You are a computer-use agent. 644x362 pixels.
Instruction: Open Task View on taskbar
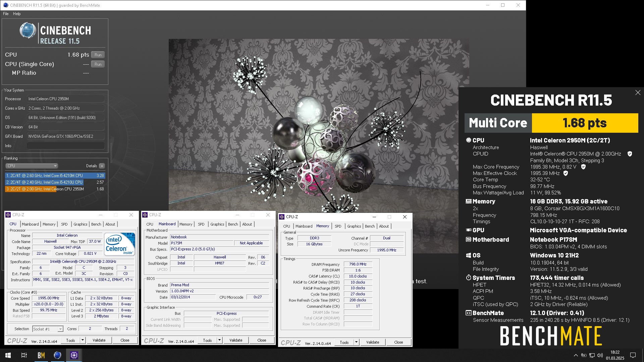coord(24,355)
